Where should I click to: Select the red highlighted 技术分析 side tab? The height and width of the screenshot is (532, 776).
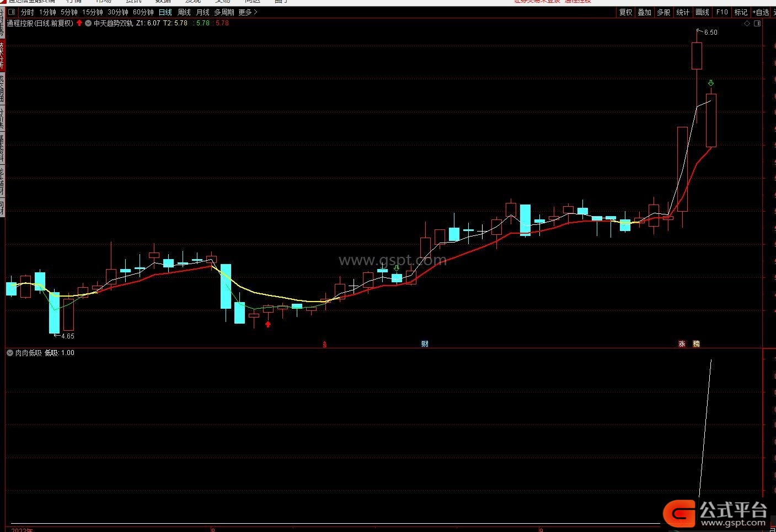(x=2, y=55)
